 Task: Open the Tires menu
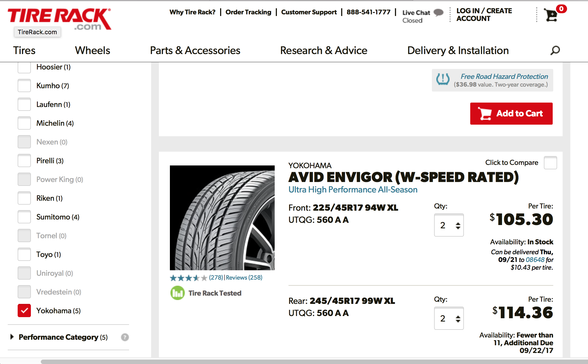(24, 50)
